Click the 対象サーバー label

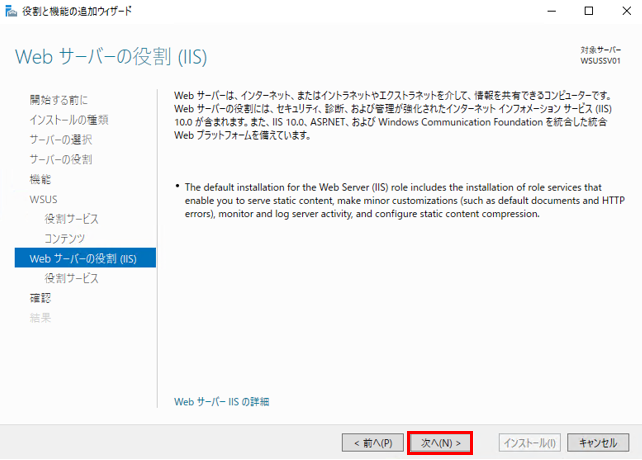[x=601, y=50]
